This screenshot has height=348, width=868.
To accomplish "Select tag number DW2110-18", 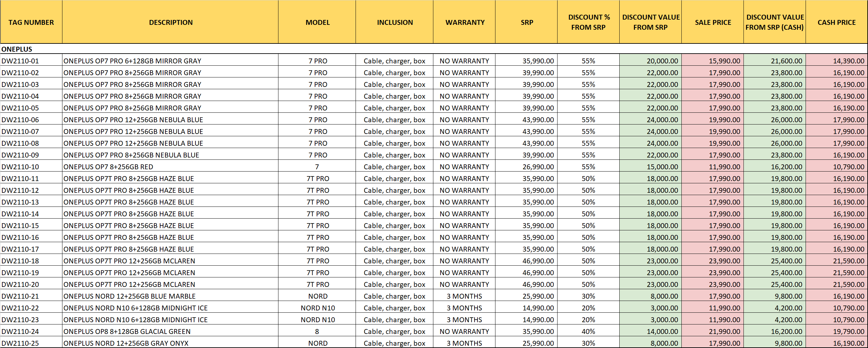I will click(x=31, y=261).
